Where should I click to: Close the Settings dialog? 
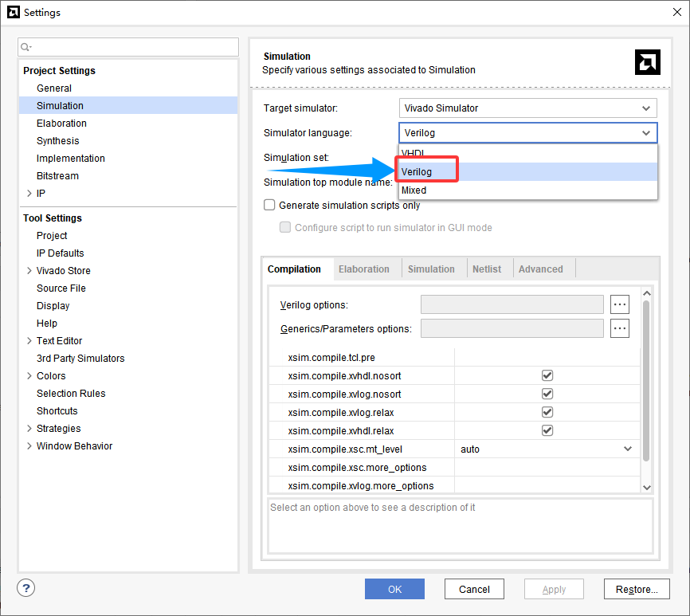point(676,12)
